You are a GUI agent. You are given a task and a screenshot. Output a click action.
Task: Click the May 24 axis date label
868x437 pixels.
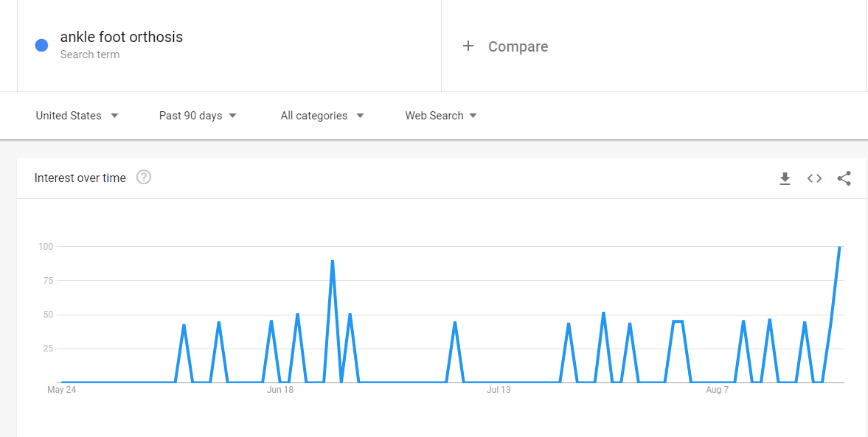(62, 390)
